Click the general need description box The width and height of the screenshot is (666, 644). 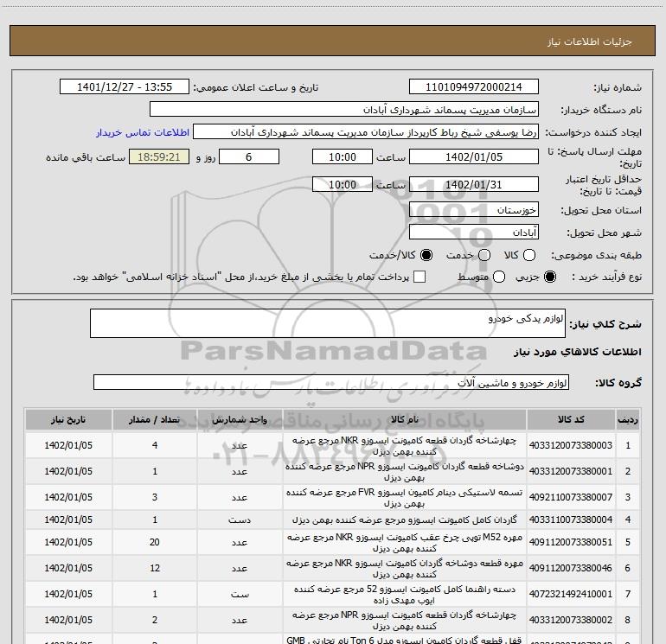tap(328, 323)
